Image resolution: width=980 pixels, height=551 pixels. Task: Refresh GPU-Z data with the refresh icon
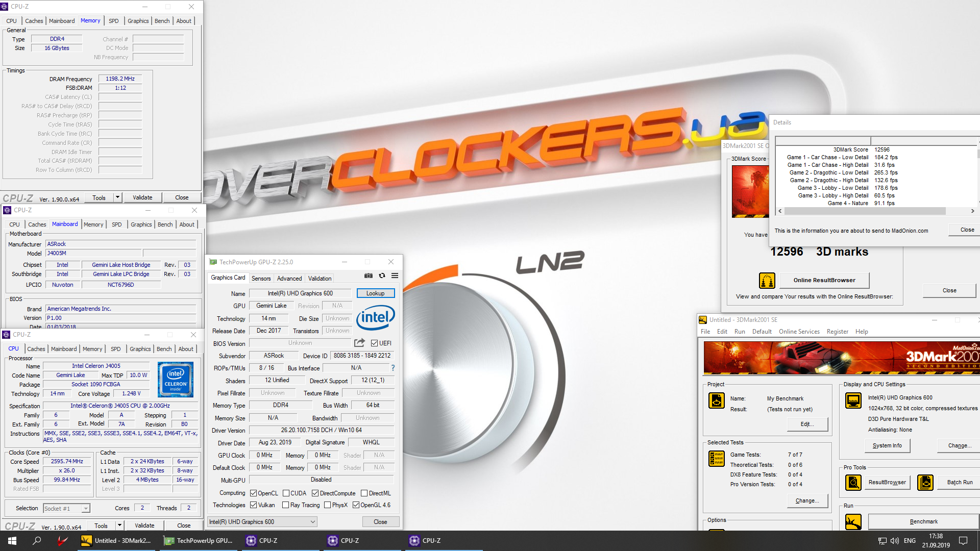382,275
